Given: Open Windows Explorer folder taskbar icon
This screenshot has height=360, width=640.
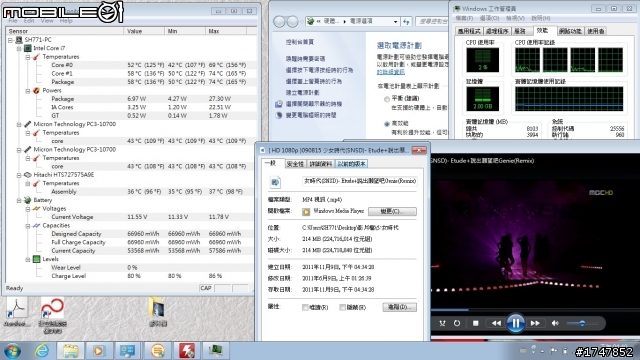Looking at the screenshot, I should 70,351.
